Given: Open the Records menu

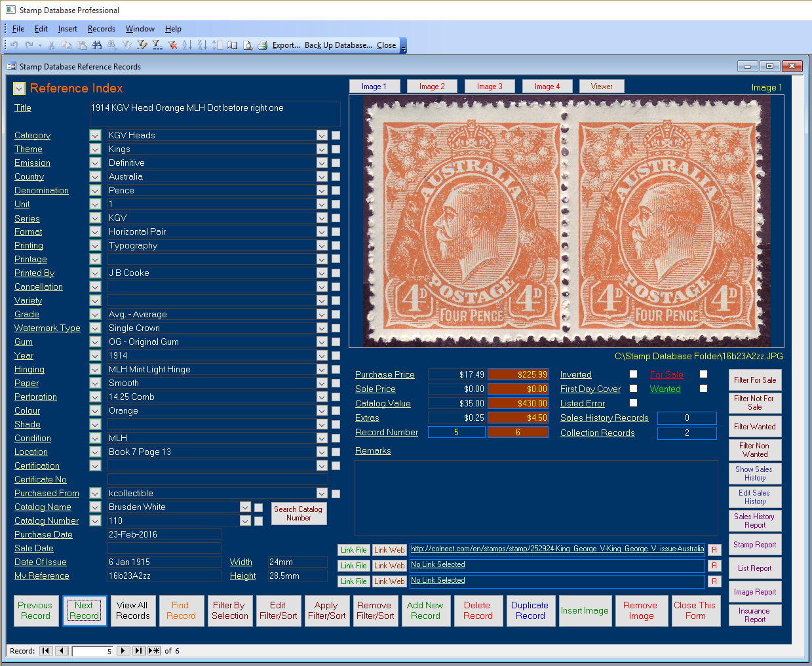Looking at the screenshot, I should (102, 29).
